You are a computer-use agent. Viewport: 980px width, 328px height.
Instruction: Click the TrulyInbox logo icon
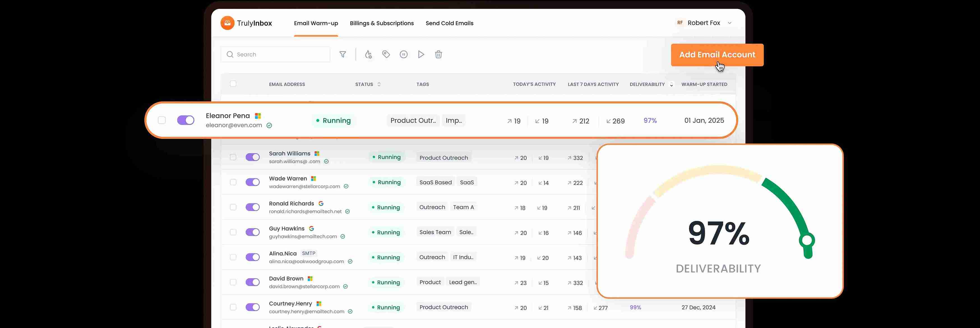[x=228, y=23]
